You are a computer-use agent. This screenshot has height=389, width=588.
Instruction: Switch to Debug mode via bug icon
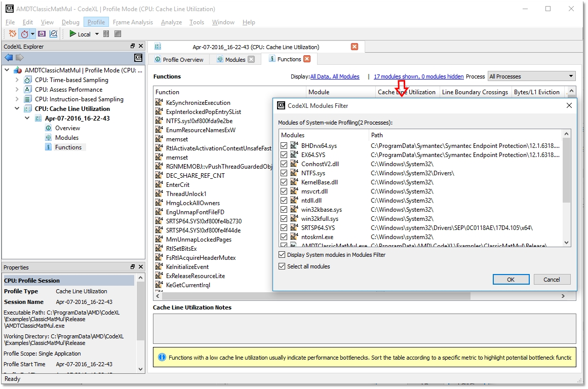click(x=12, y=34)
